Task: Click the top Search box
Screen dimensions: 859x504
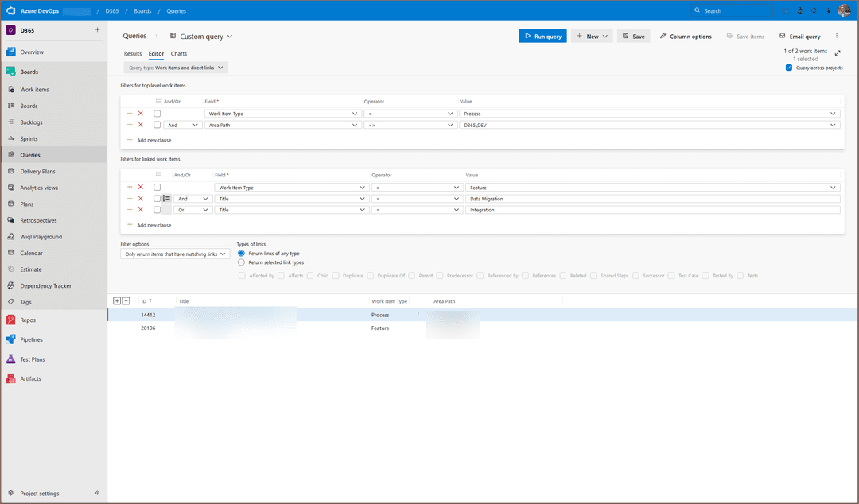Action: tap(732, 10)
